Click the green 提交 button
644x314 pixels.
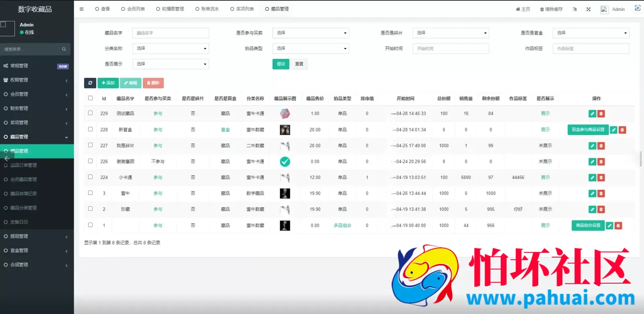[281, 64]
